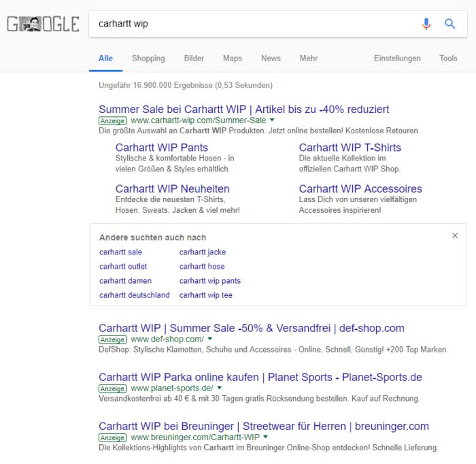The height and width of the screenshot is (464, 476).
Task: Open the Breuninger Streetwear ad headline
Action: [264, 427]
